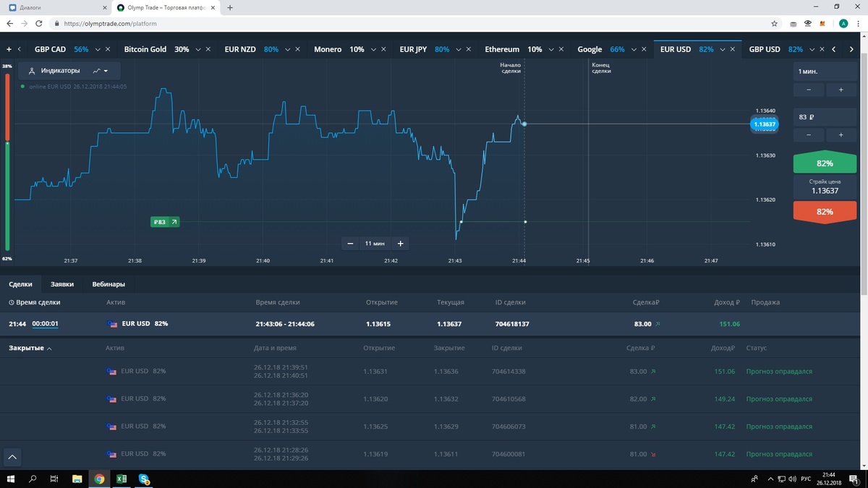
Task: Open File Explorer from the taskbar
Action: coord(77,479)
